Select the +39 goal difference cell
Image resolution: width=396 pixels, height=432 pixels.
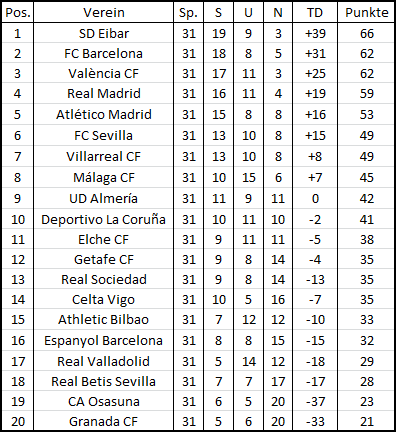pyautogui.click(x=315, y=33)
